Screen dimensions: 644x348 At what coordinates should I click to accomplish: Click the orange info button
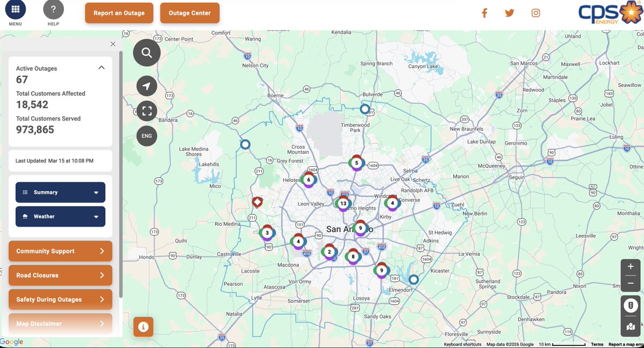pyautogui.click(x=143, y=326)
